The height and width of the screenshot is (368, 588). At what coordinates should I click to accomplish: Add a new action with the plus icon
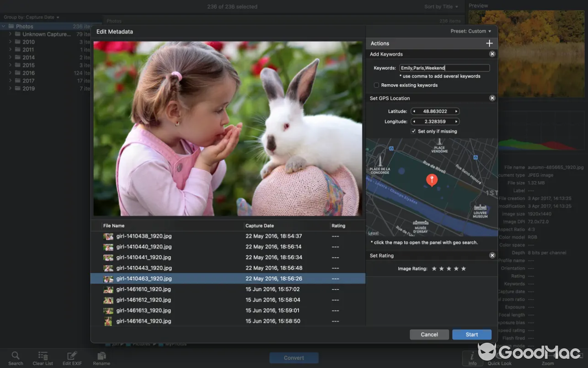coord(489,43)
